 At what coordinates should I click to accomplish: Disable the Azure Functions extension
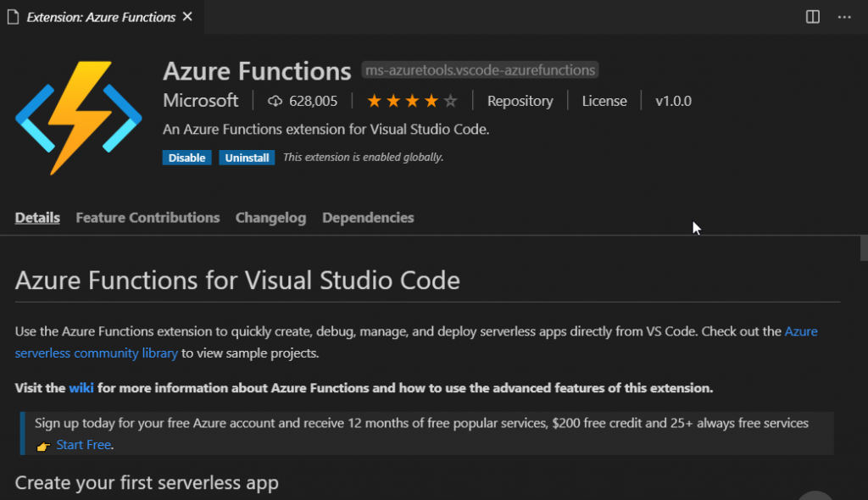186,158
